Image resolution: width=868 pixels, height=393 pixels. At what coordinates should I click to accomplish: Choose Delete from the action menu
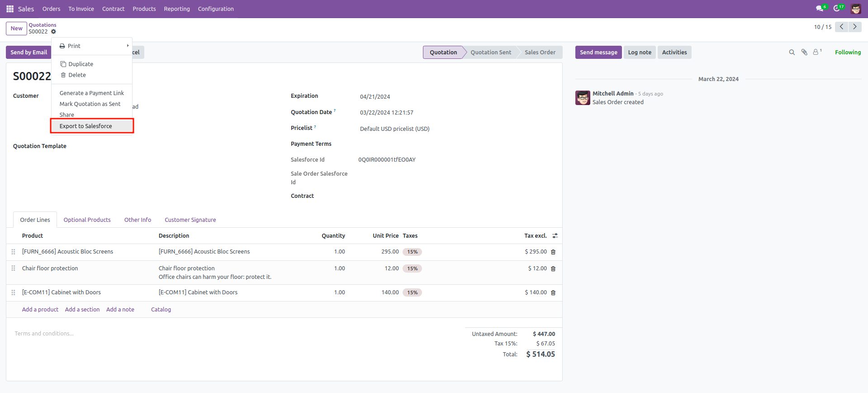click(92, 75)
